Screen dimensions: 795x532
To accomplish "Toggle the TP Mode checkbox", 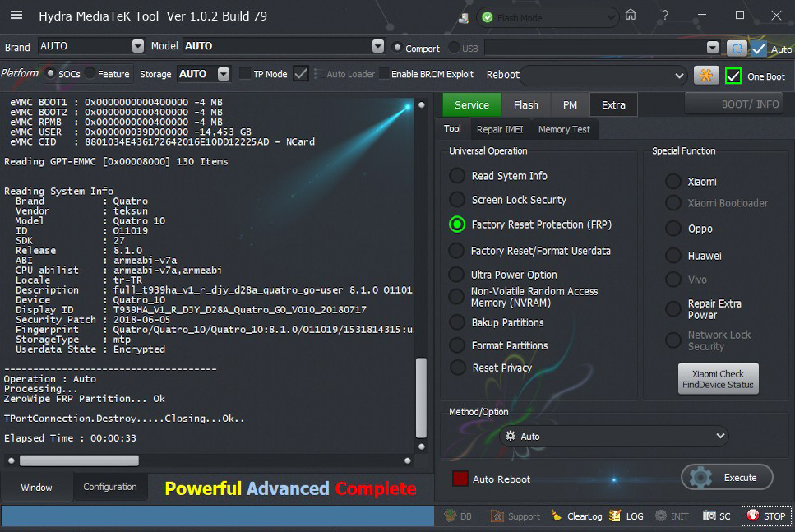I will coord(245,73).
